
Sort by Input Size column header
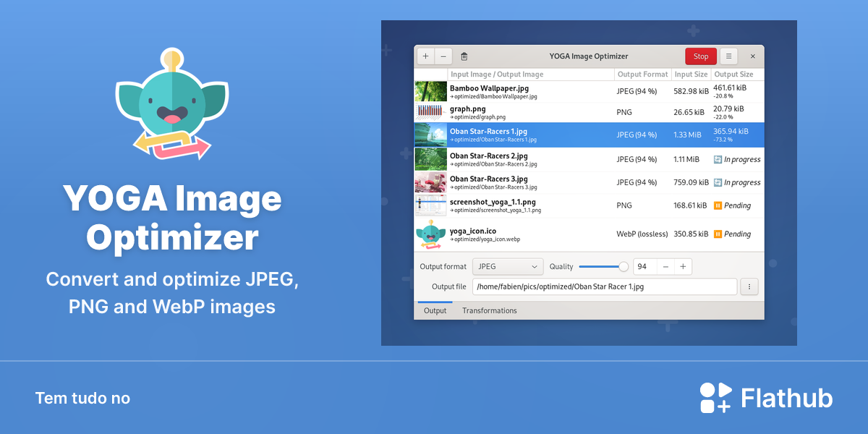[x=691, y=75]
